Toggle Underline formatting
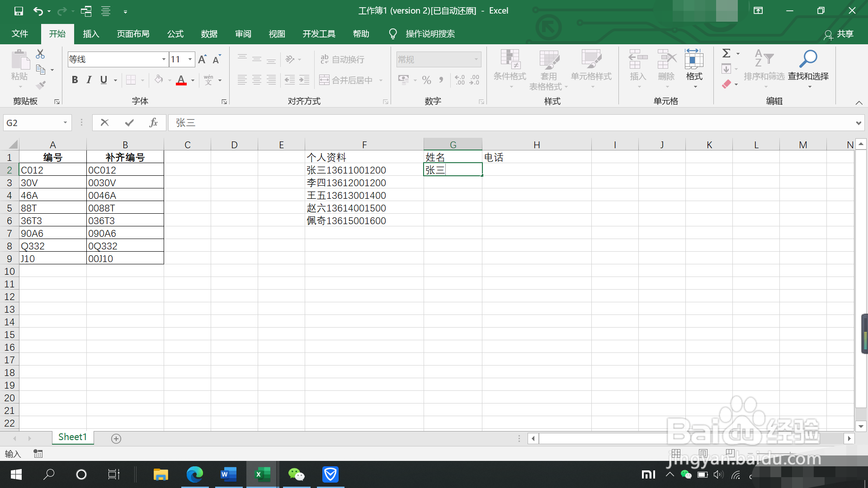The height and width of the screenshot is (488, 868). 104,80
